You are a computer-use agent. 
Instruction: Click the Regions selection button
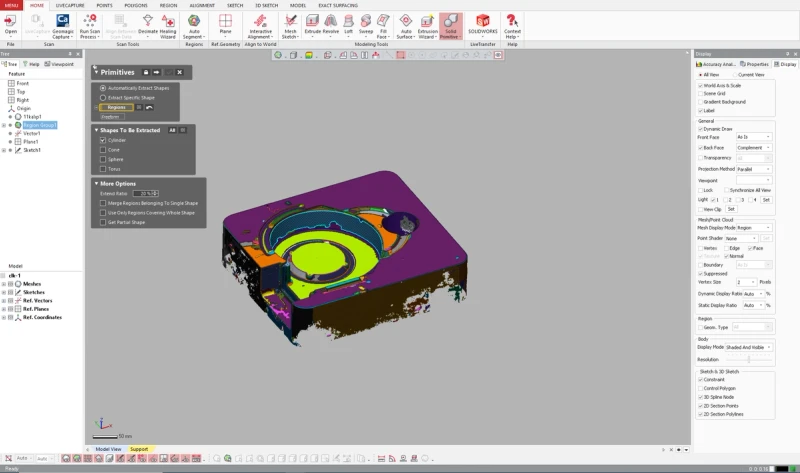(116, 108)
